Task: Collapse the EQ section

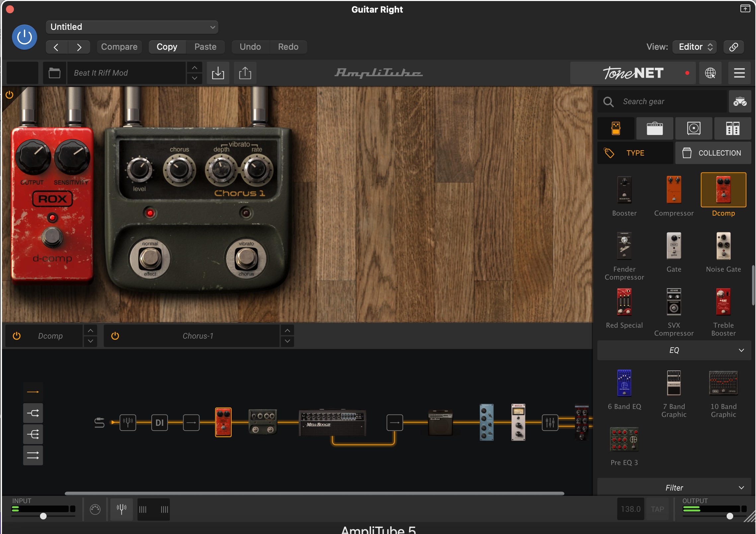Action: point(674,350)
